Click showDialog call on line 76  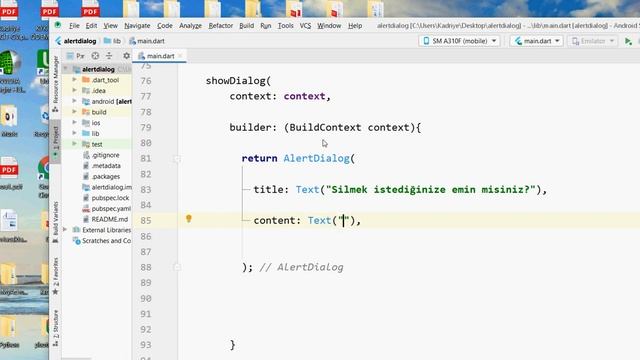236,81
